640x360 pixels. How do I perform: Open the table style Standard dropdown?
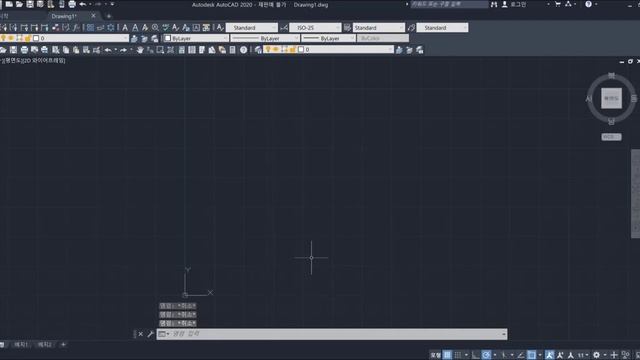coord(378,27)
